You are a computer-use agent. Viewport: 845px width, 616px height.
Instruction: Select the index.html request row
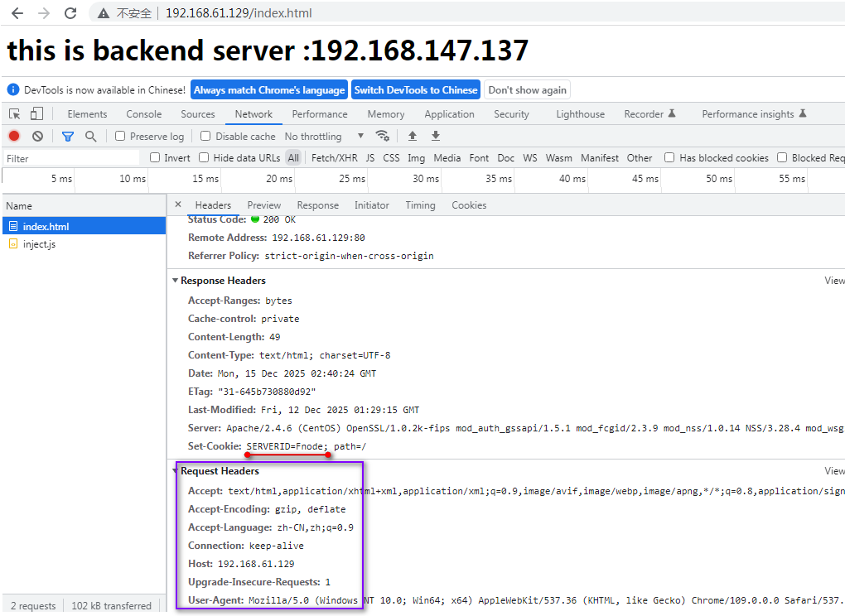click(84, 226)
